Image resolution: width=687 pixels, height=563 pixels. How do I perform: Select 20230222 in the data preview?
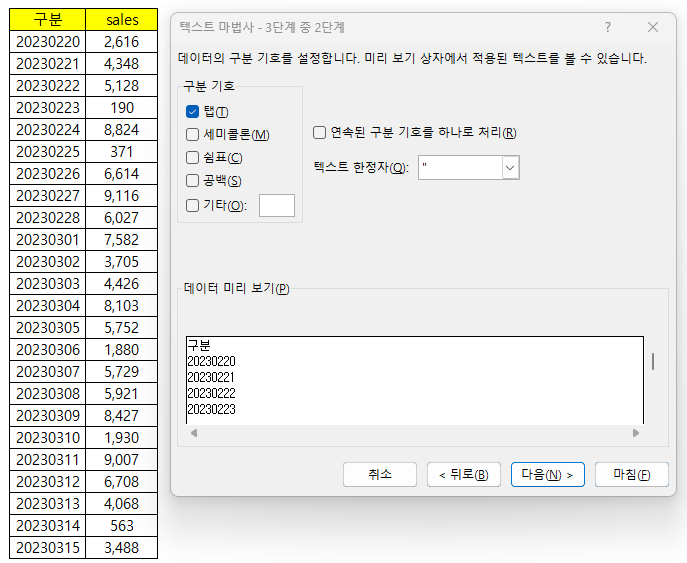pyautogui.click(x=212, y=393)
